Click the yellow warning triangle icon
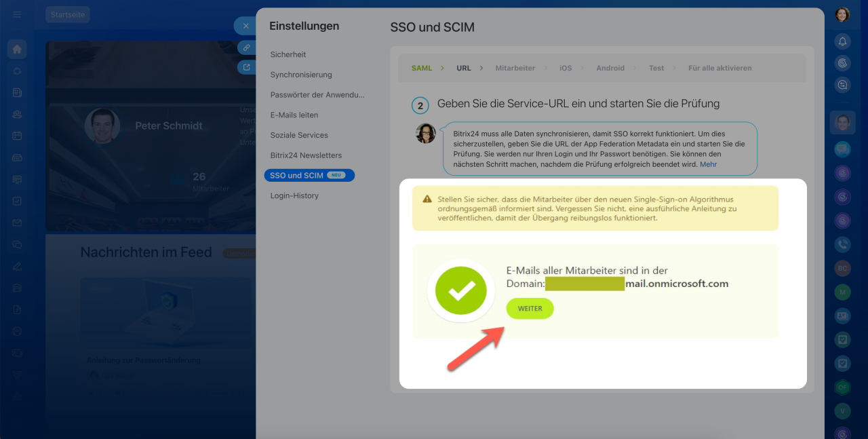The image size is (868, 439). pyautogui.click(x=427, y=199)
